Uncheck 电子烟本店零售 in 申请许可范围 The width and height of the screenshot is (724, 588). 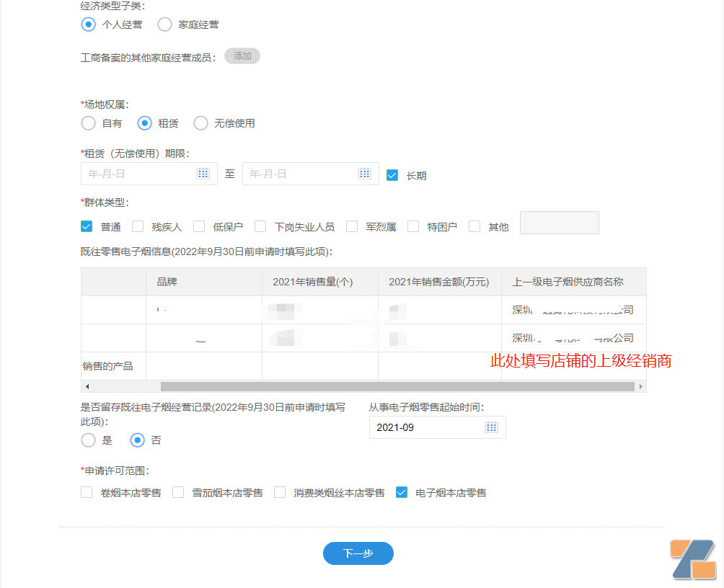click(401, 492)
